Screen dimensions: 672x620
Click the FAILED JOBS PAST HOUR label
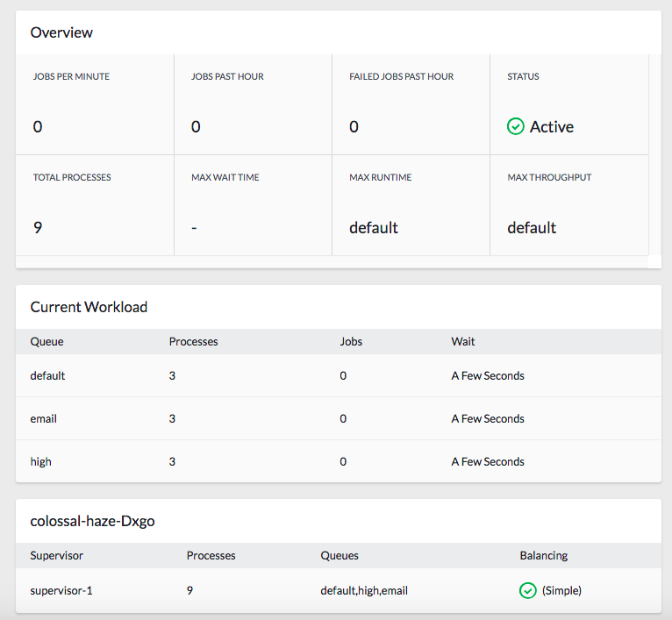401,76
